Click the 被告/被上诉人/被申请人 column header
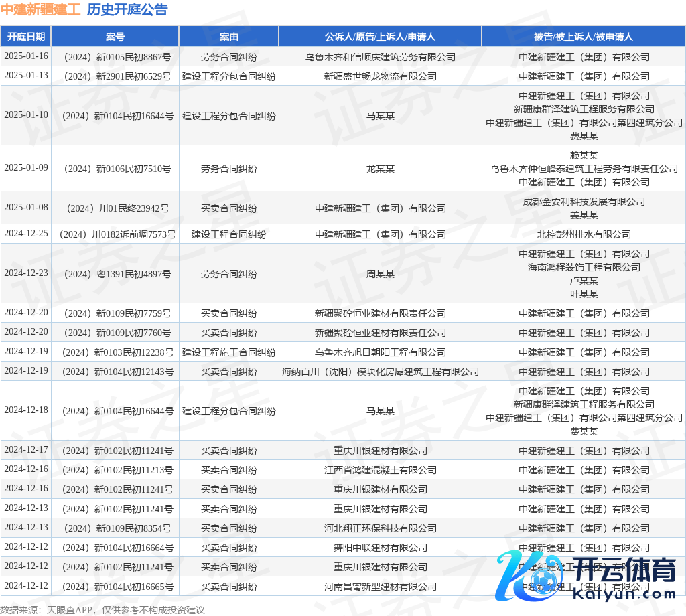 pyautogui.click(x=584, y=37)
